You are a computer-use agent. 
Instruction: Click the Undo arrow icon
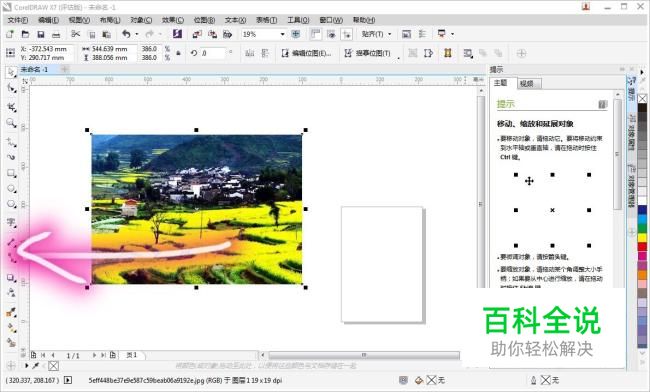[x=126, y=34]
